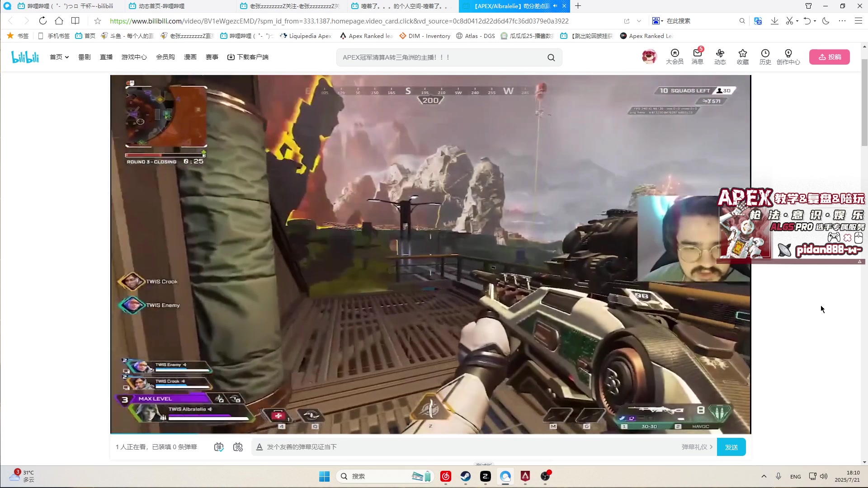The width and height of the screenshot is (868, 488).
Task: Open reading mode book icon
Action: (x=75, y=21)
